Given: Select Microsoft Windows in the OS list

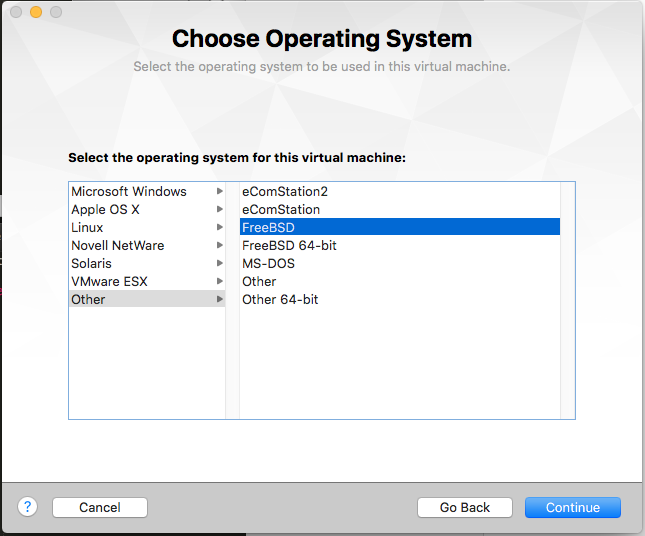Looking at the screenshot, I should pyautogui.click(x=147, y=191).
